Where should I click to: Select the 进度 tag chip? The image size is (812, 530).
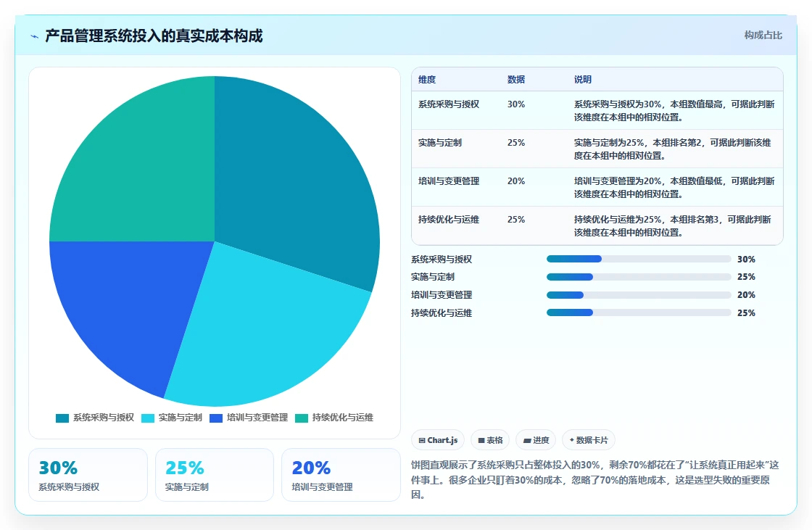(x=536, y=440)
